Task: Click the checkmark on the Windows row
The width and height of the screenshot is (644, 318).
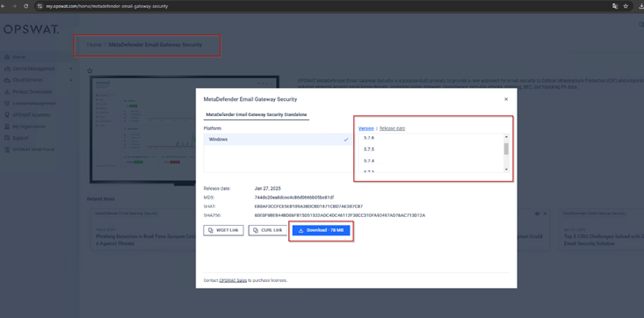Action: 346,140
